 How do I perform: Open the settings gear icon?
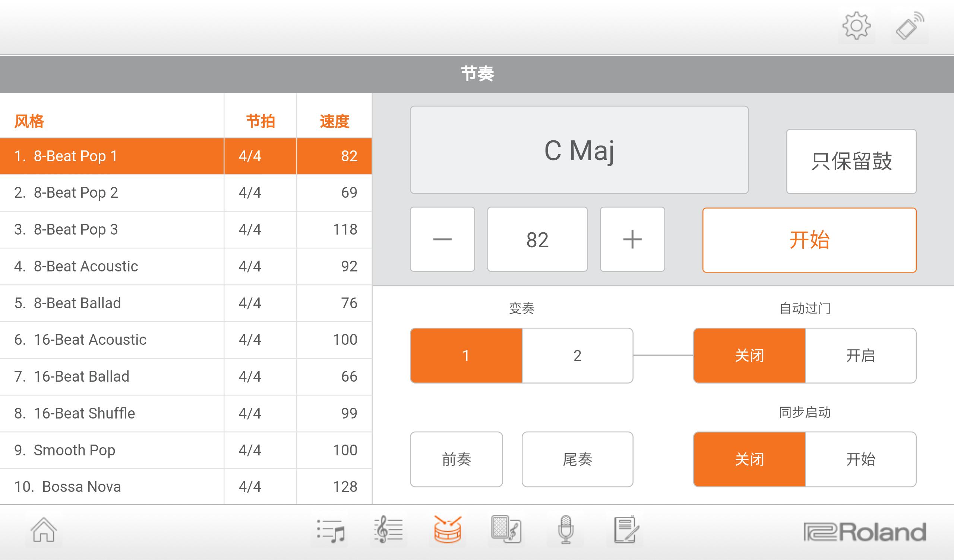[x=856, y=26]
